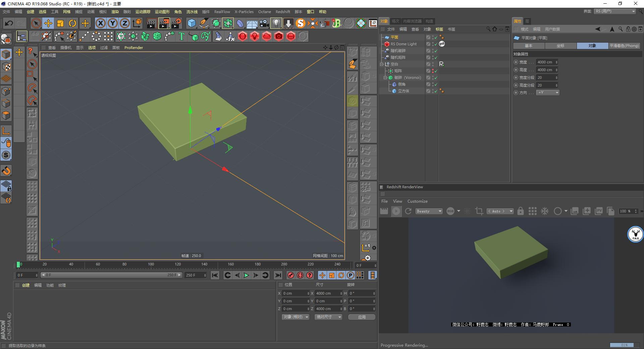Collapse the 破碎 (Voronoi) tree branch

tap(385, 78)
